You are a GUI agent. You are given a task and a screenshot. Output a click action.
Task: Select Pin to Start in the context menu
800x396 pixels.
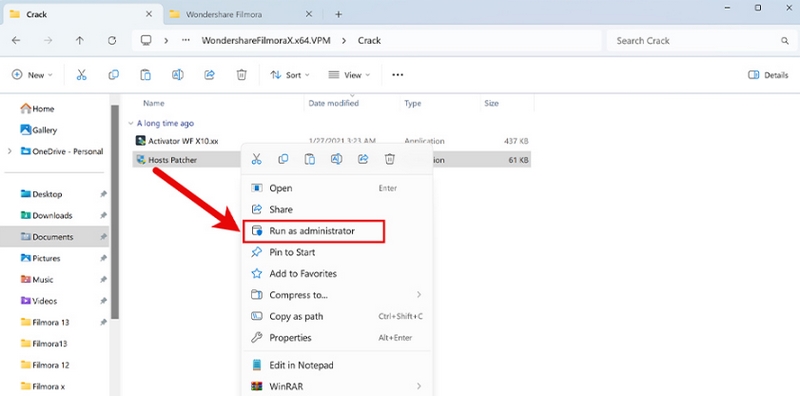point(337,252)
